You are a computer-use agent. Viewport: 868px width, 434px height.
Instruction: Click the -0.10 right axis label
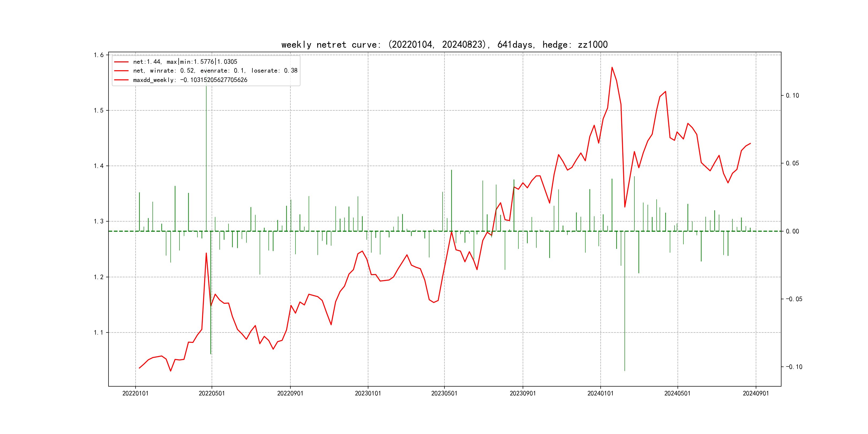pos(794,367)
